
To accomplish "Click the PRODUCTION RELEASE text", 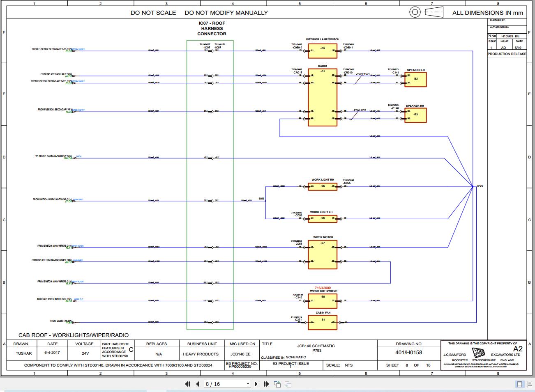I will click(x=507, y=54).
